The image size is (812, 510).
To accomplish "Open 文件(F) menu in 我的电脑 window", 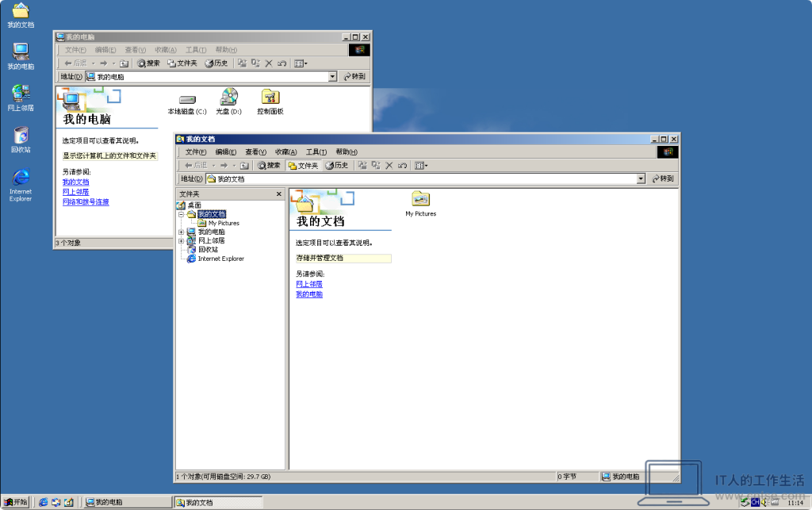I will [x=75, y=50].
